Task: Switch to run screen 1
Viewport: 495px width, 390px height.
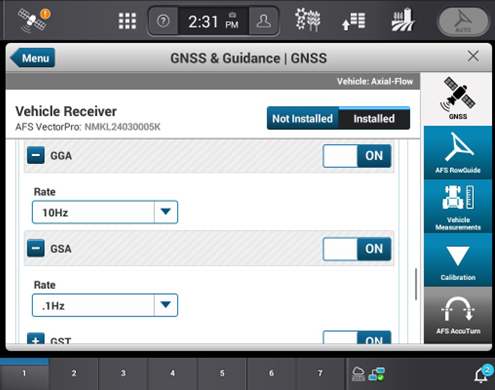Action: 24,374
